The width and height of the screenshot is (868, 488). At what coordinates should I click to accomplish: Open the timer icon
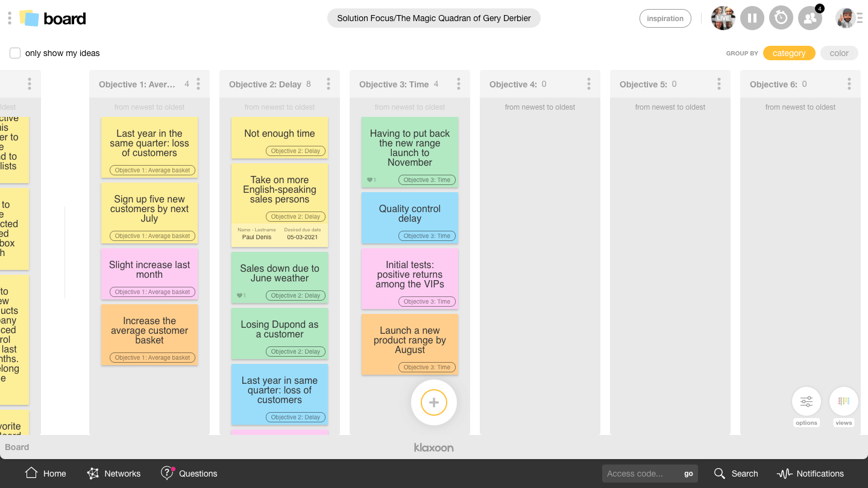781,18
